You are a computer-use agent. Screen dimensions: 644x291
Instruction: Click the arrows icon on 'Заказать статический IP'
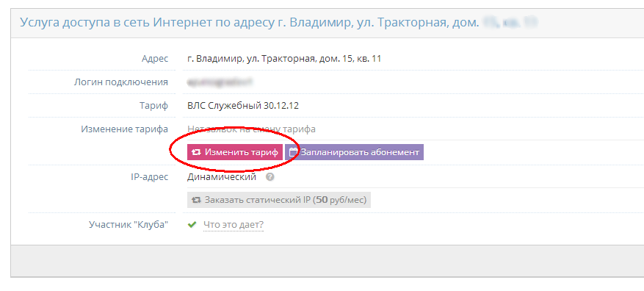[x=196, y=200]
